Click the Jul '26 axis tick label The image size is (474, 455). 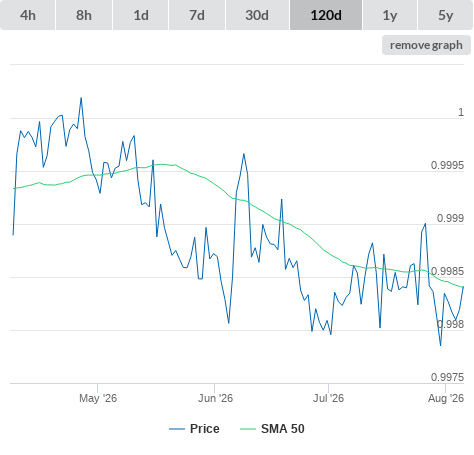pos(328,398)
